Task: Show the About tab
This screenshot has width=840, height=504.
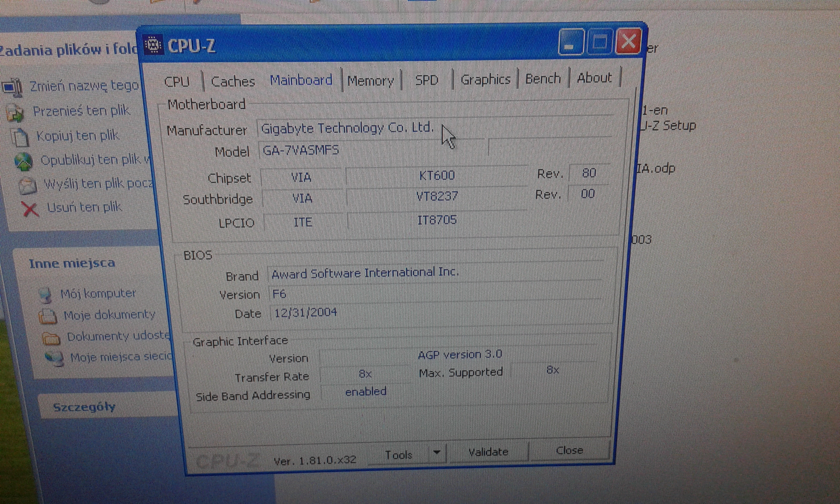Action: pyautogui.click(x=595, y=78)
